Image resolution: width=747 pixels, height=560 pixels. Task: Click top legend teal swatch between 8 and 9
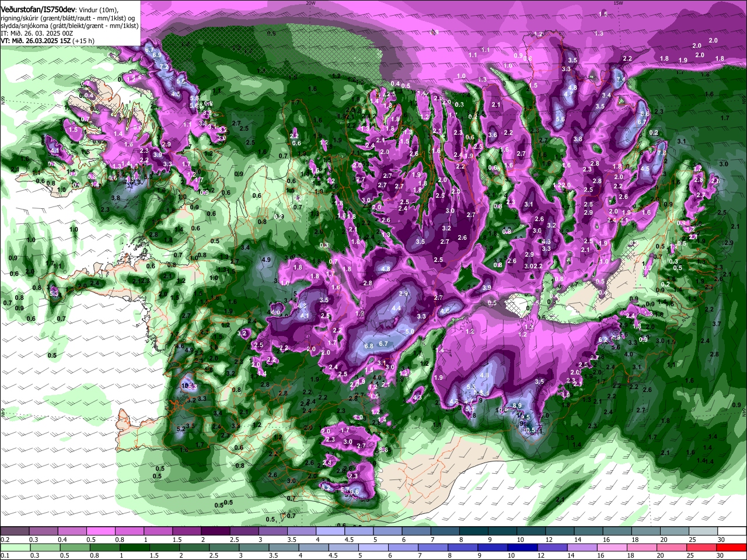474,531
